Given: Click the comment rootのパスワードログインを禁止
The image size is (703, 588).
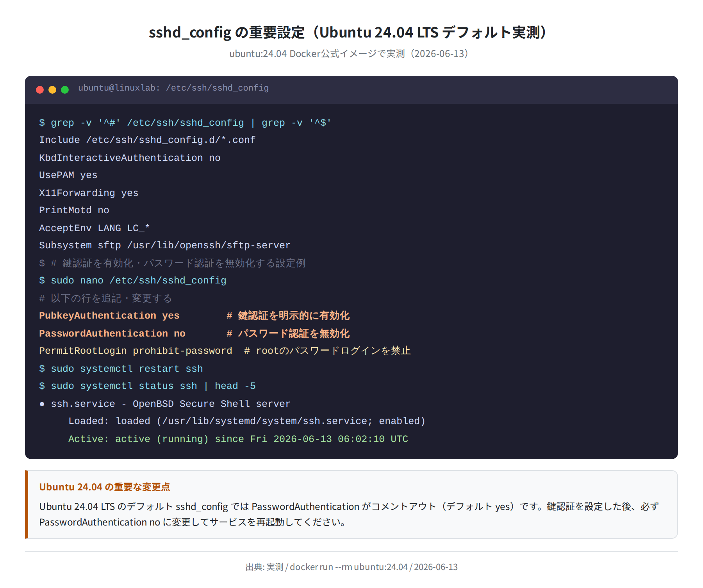Looking at the screenshot, I should (x=327, y=351).
